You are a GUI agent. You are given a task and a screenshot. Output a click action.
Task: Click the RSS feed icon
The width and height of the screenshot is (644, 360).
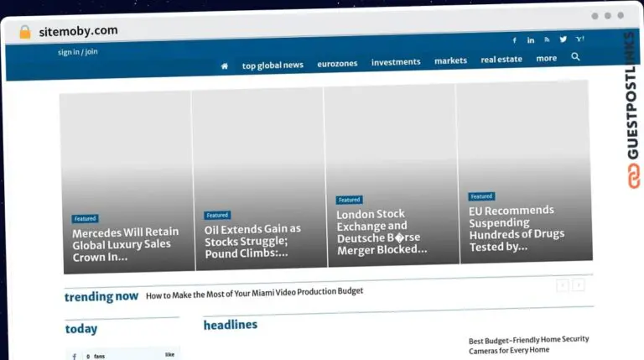click(x=547, y=39)
